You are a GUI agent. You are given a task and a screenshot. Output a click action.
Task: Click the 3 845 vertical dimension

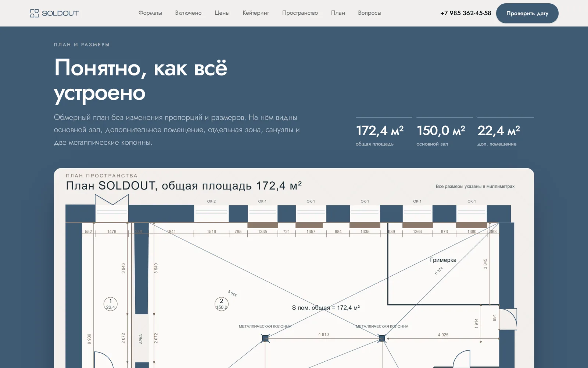coord(485,263)
